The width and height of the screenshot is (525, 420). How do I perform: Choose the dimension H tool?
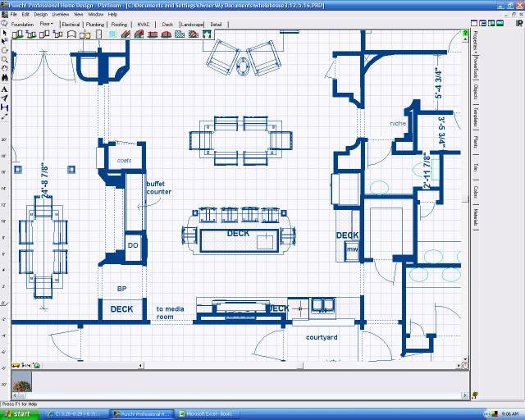coord(4,107)
